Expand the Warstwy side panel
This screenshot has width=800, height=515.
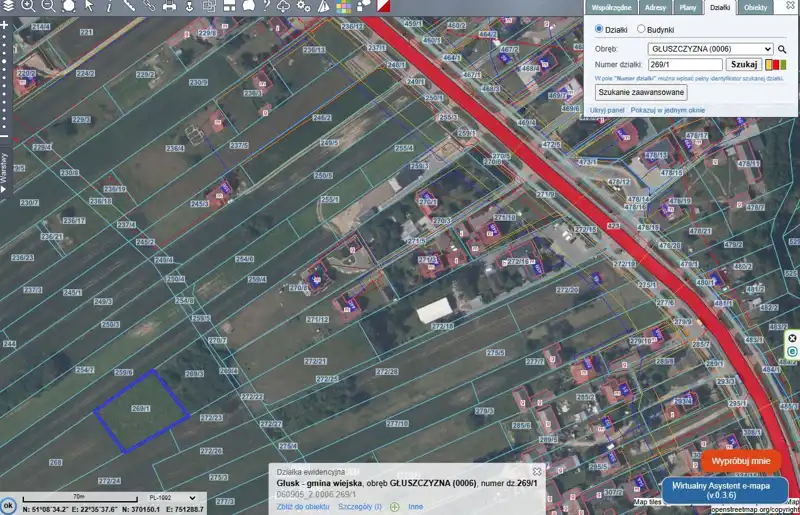[4, 171]
